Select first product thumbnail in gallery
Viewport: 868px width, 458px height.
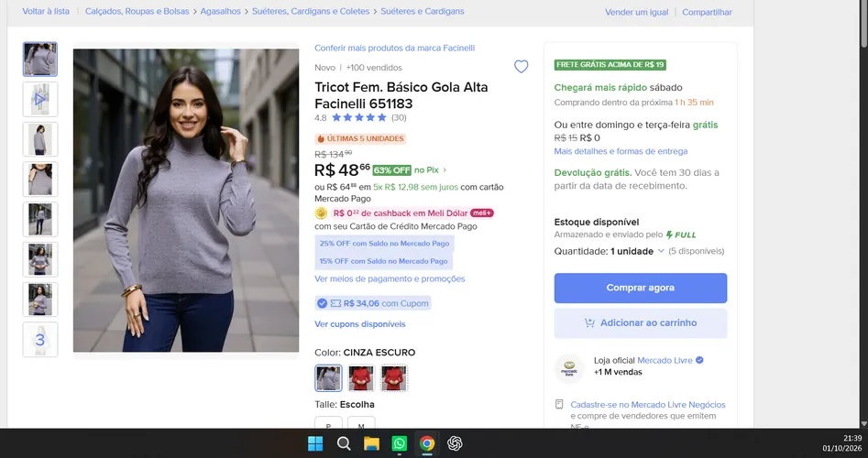tap(39, 60)
